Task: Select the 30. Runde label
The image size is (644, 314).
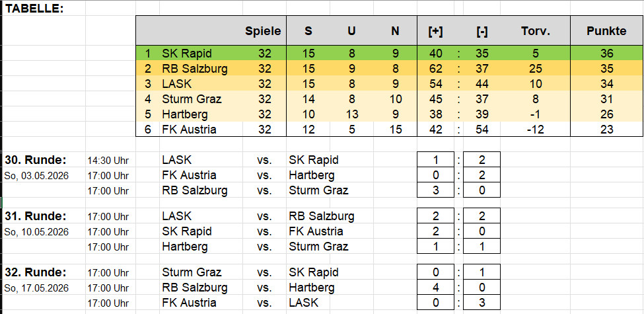Action: tap(36, 160)
